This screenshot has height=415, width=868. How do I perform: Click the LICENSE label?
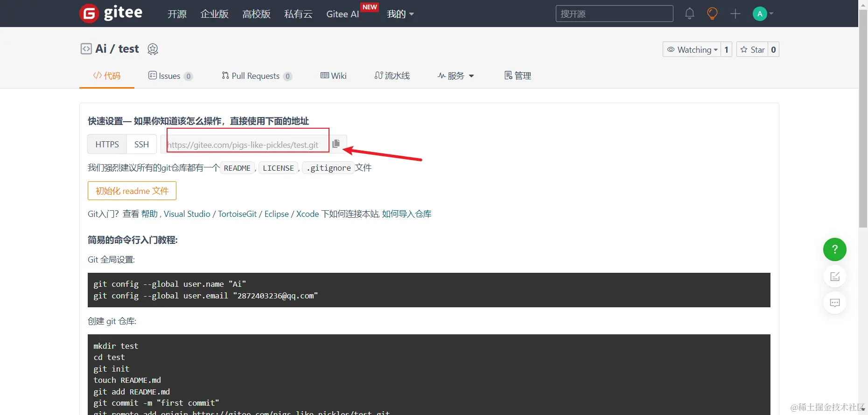point(278,168)
